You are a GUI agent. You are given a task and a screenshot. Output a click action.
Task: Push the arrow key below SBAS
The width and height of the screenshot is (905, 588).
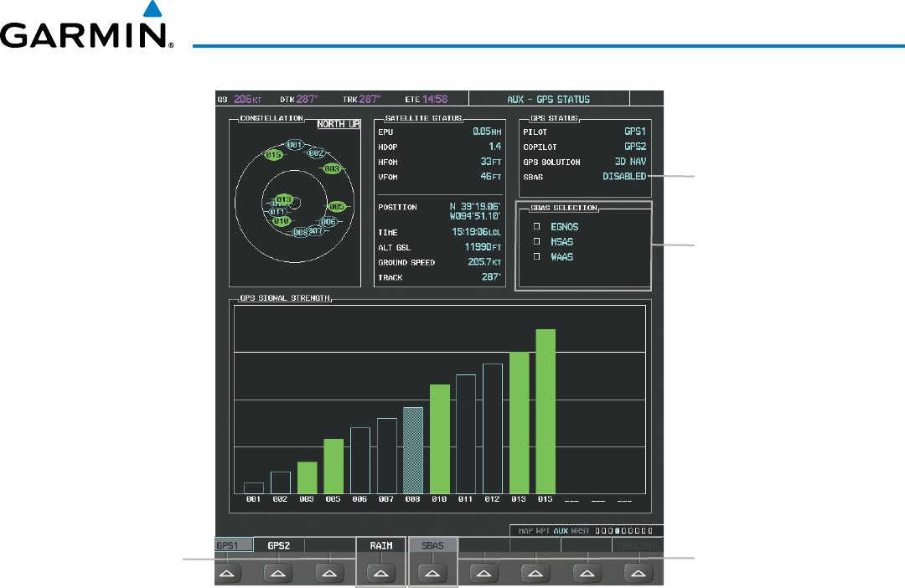point(432,573)
